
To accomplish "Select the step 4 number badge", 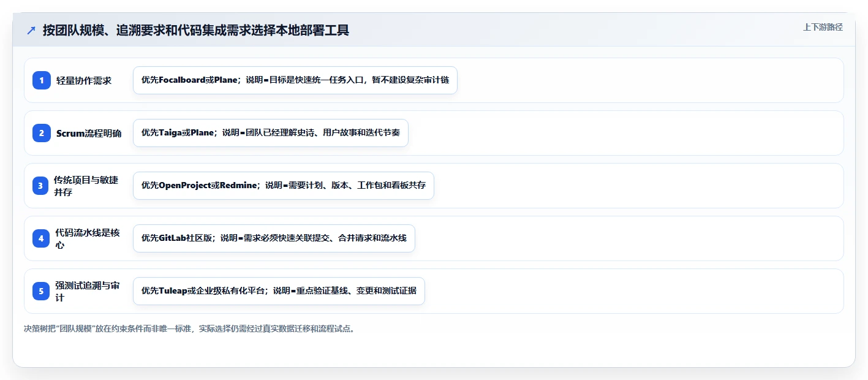I will [41, 238].
